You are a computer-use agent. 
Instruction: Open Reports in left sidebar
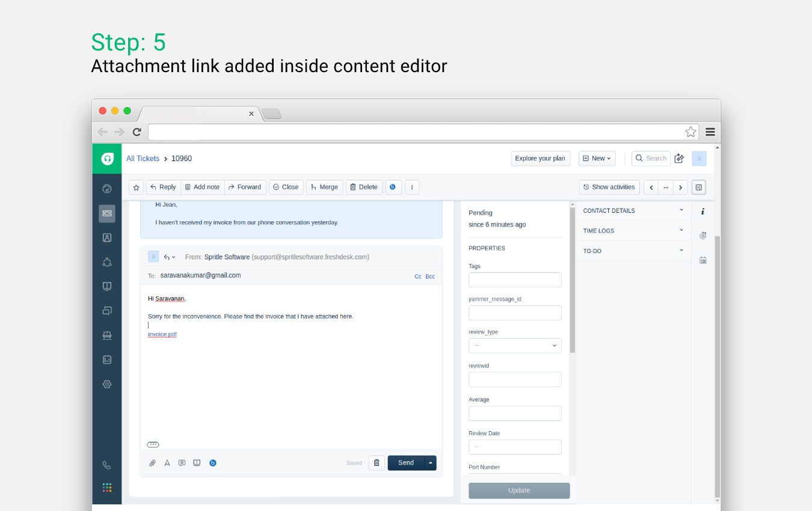[x=107, y=360]
